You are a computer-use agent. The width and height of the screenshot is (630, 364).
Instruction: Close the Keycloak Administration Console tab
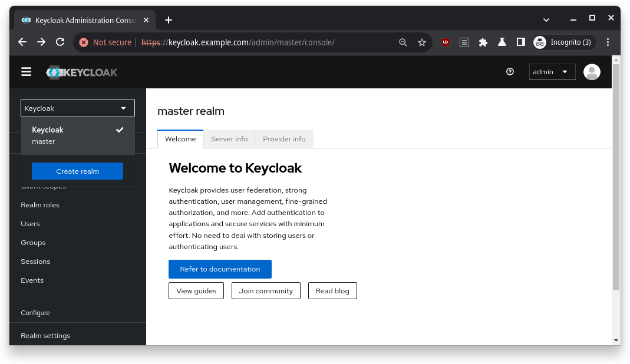tap(146, 20)
